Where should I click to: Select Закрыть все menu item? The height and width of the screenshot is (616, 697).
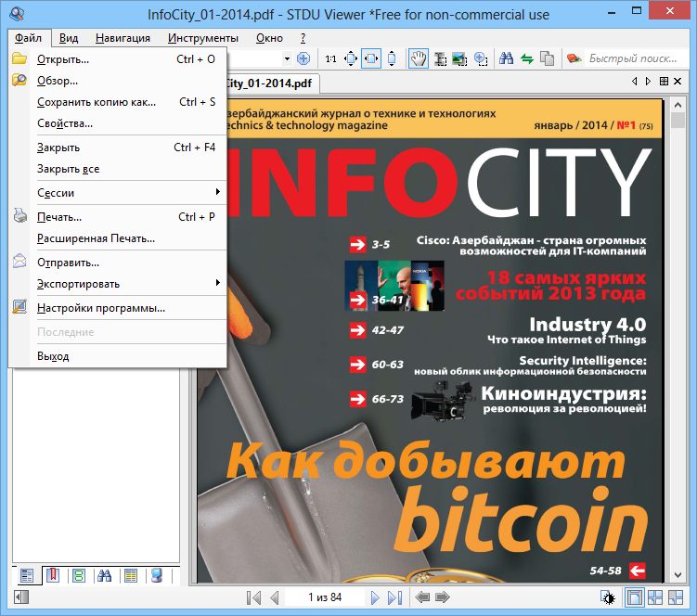point(117,169)
